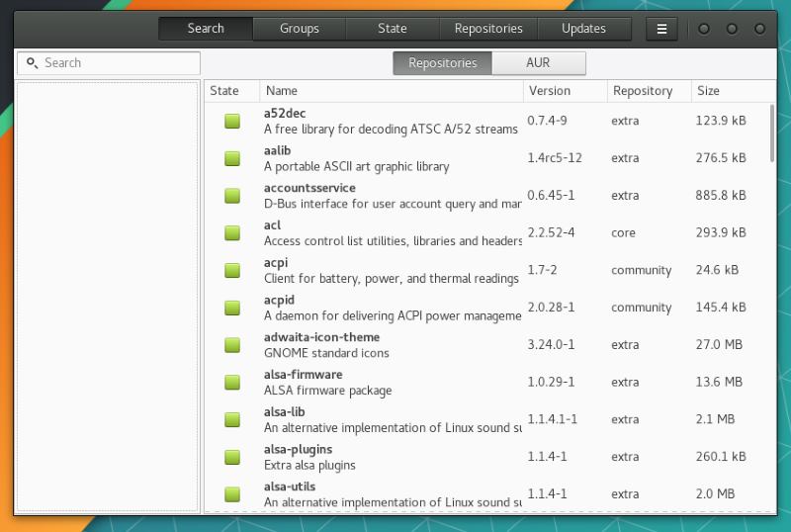791x532 pixels.
Task: Focus the Search input field
Action: pos(109,63)
